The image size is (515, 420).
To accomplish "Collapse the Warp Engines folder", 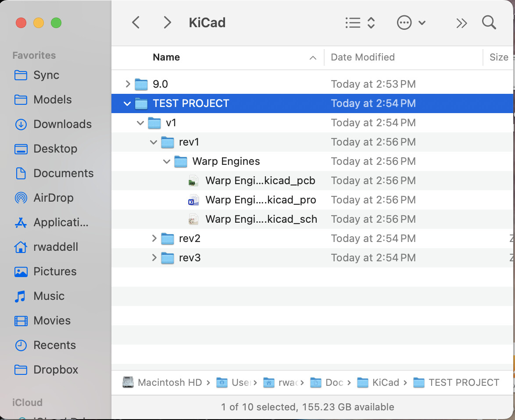I will (x=167, y=161).
